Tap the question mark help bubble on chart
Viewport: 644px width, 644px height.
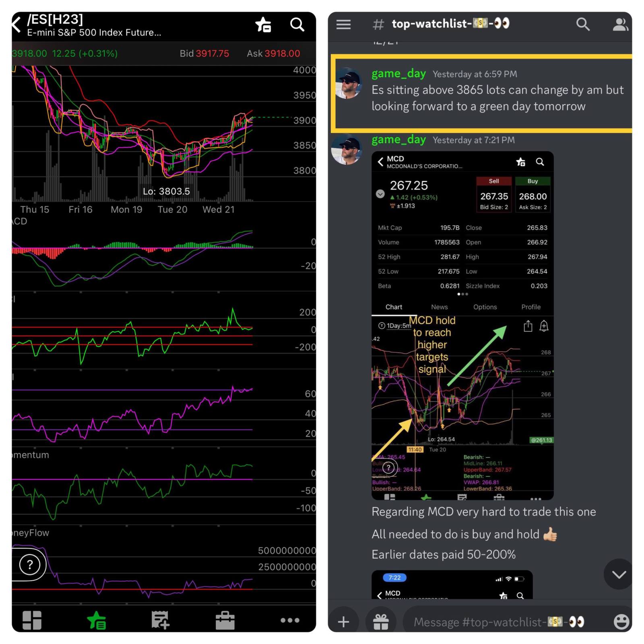point(30,565)
